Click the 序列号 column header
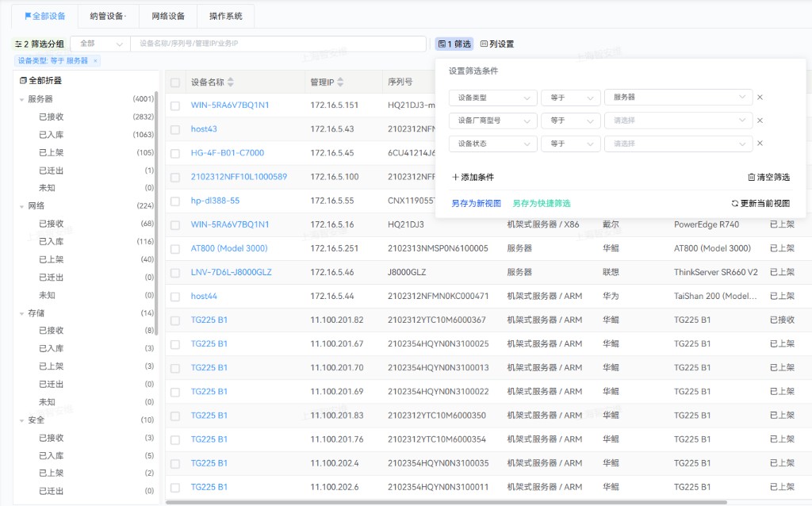812x506 pixels. coord(400,82)
